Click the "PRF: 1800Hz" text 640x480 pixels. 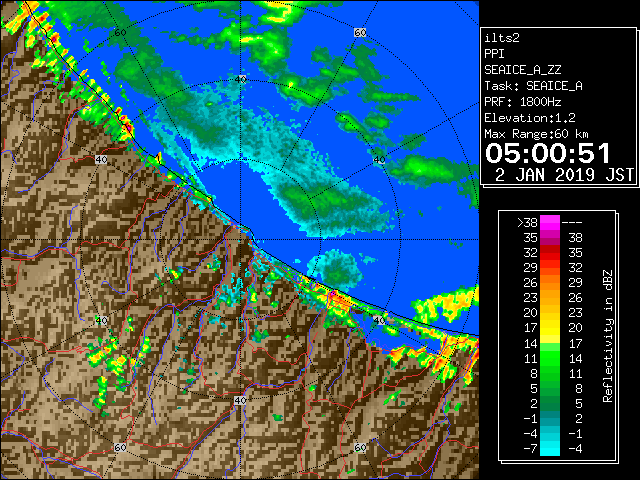tap(522, 102)
